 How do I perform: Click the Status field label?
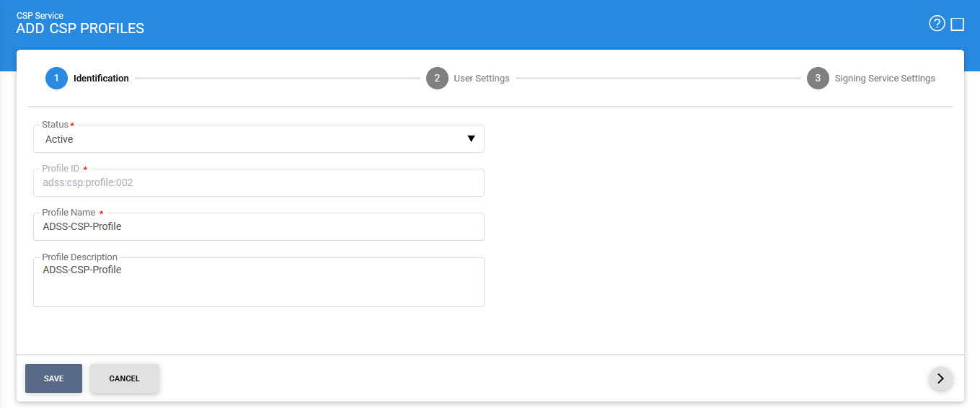55,125
